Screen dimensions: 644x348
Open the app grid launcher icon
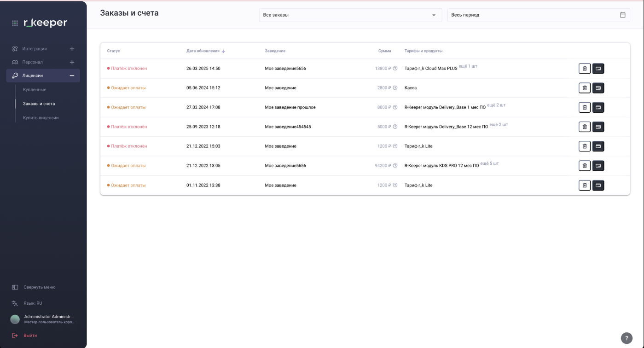coord(15,23)
